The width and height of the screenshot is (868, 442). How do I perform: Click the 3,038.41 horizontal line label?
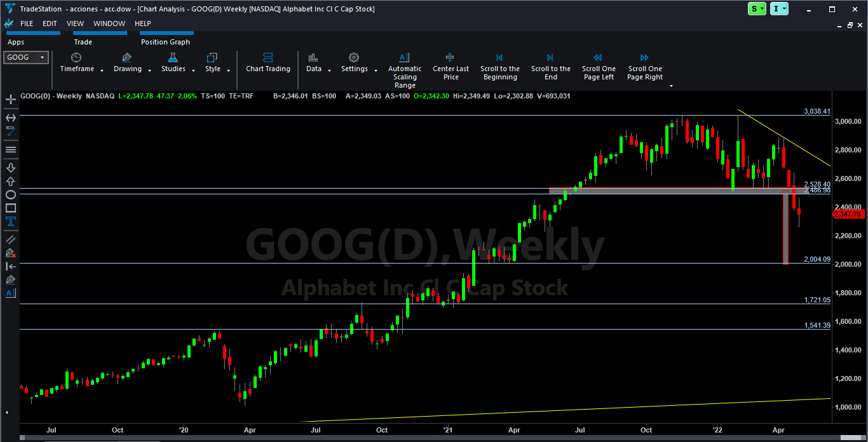click(817, 111)
